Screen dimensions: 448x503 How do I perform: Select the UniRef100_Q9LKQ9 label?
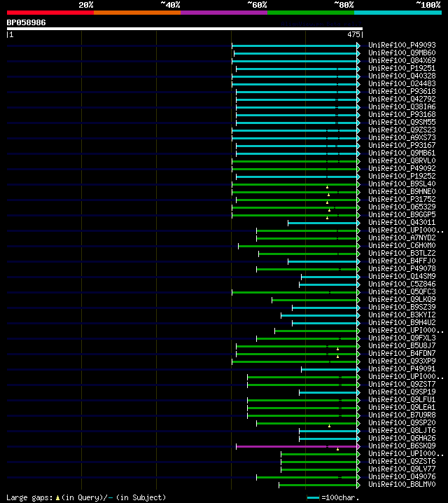point(402,299)
